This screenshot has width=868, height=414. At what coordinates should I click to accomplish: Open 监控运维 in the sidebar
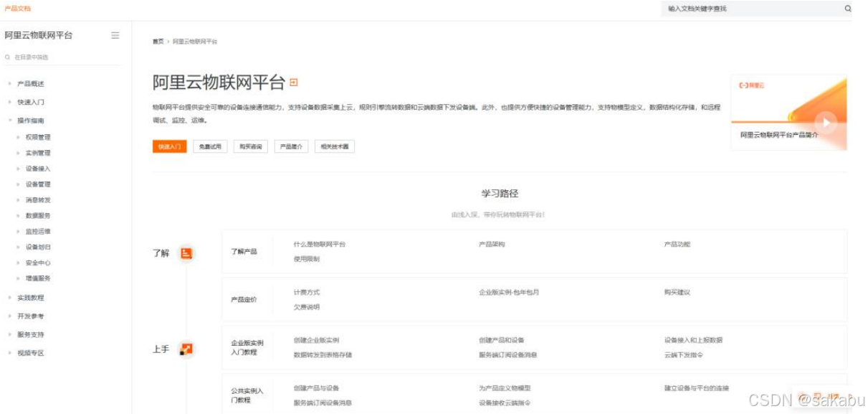pyautogui.click(x=38, y=231)
